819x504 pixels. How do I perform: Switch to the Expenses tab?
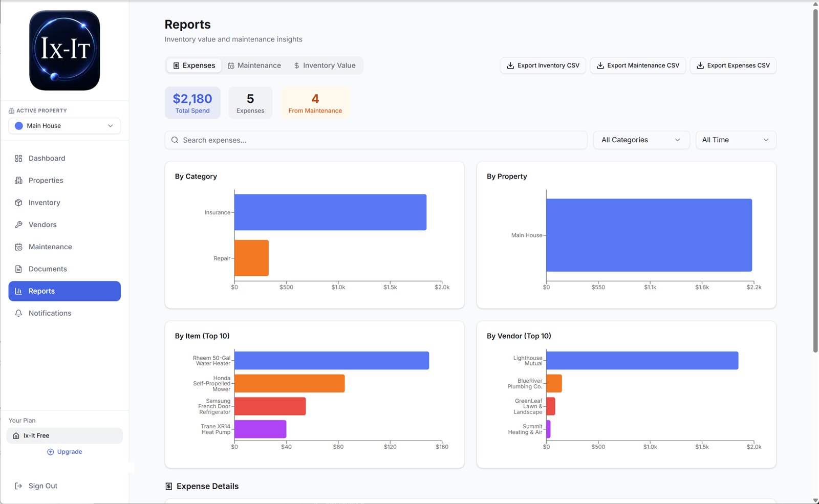click(x=194, y=65)
